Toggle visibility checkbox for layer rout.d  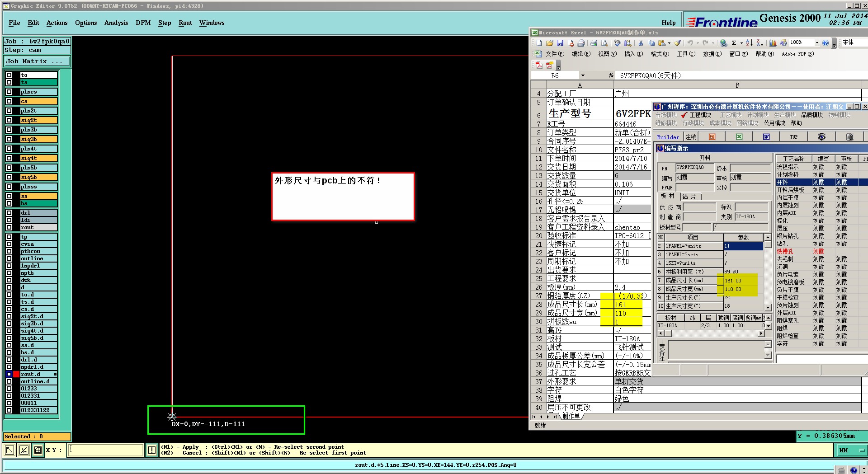9,374
